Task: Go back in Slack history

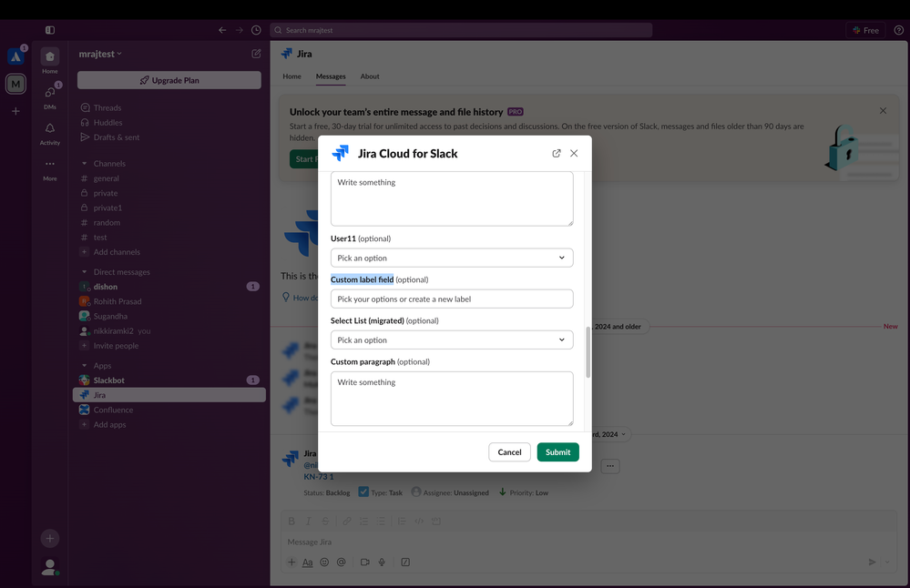Action: point(222,30)
